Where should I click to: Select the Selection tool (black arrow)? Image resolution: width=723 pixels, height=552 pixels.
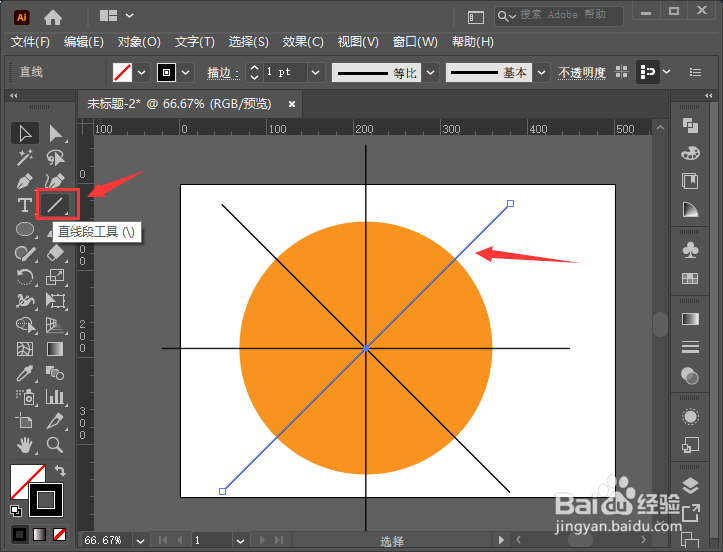[25, 134]
